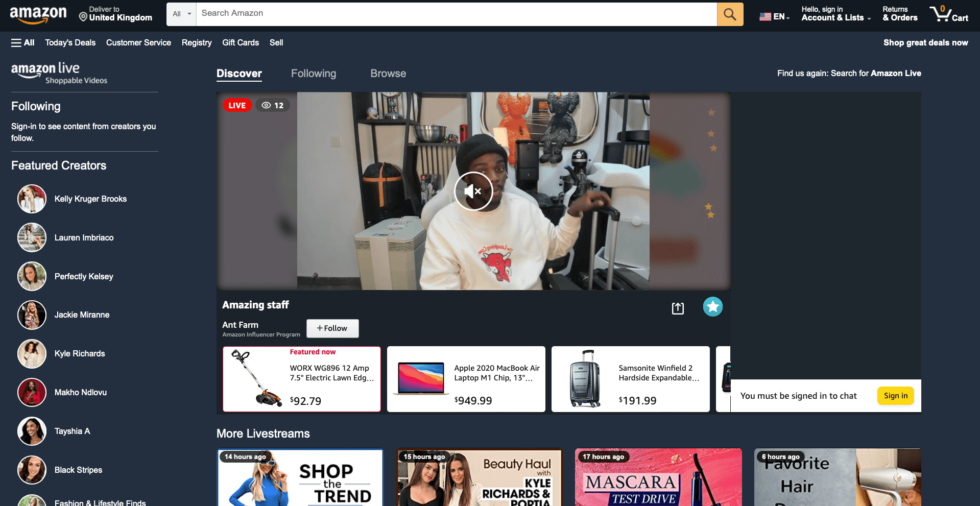Viewport: 980px width, 506px height.
Task: Open Favorite Hair livestream thumbnail
Action: 838,477
